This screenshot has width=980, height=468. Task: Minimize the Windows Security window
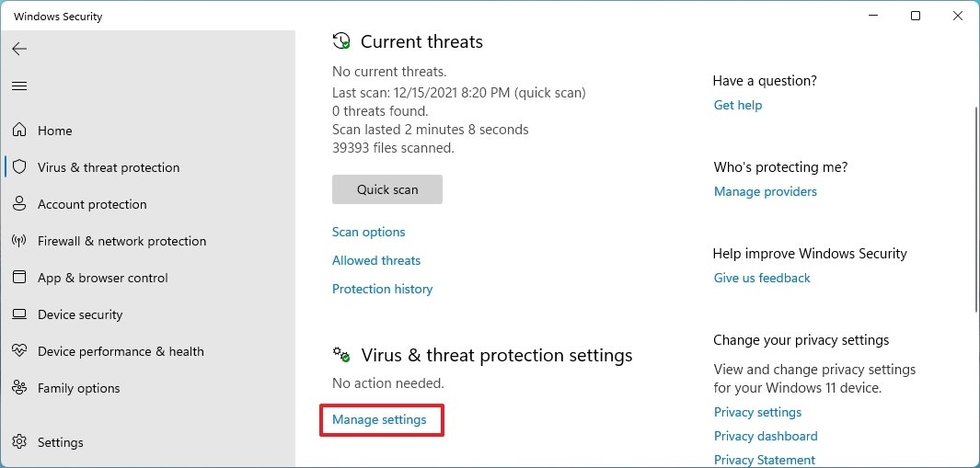(x=872, y=17)
